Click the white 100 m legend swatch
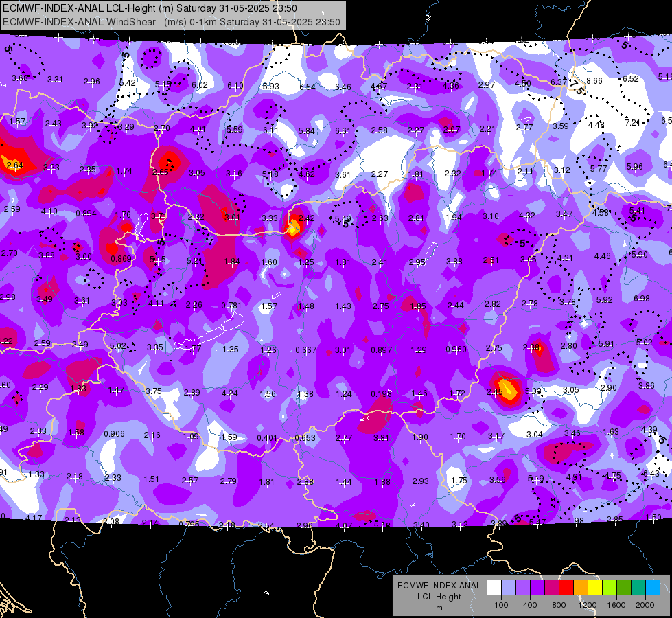 pyautogui.click(x=494, y=588)
